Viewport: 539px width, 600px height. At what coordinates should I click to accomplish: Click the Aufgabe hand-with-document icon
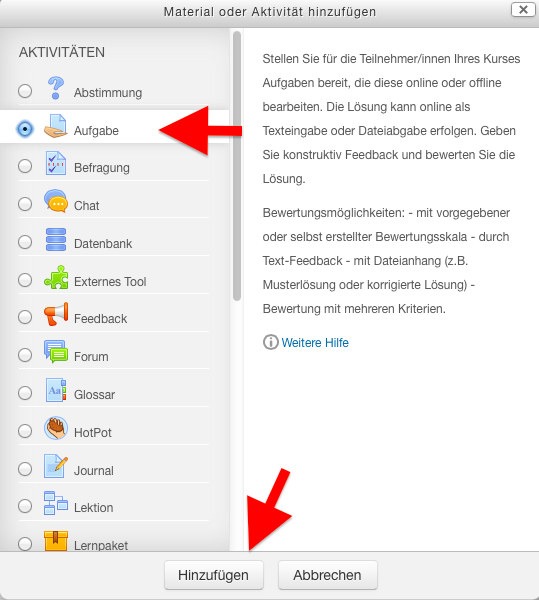[x=56, y=126]
